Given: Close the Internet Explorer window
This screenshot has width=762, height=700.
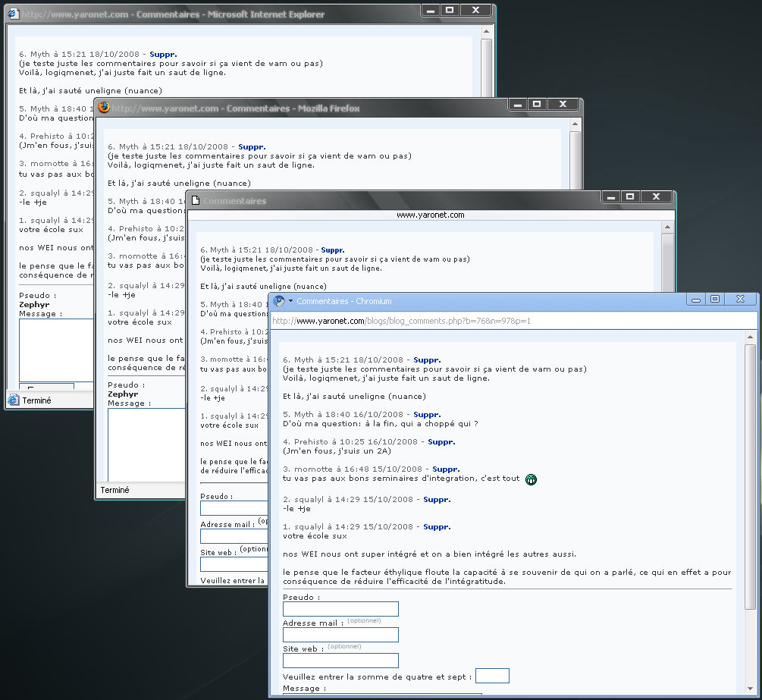Looking at the screenshot, I should pos(475,10).
